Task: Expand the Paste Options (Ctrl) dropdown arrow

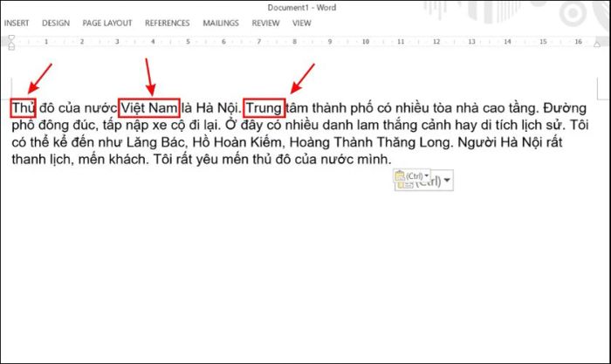Action: [447, 181]
